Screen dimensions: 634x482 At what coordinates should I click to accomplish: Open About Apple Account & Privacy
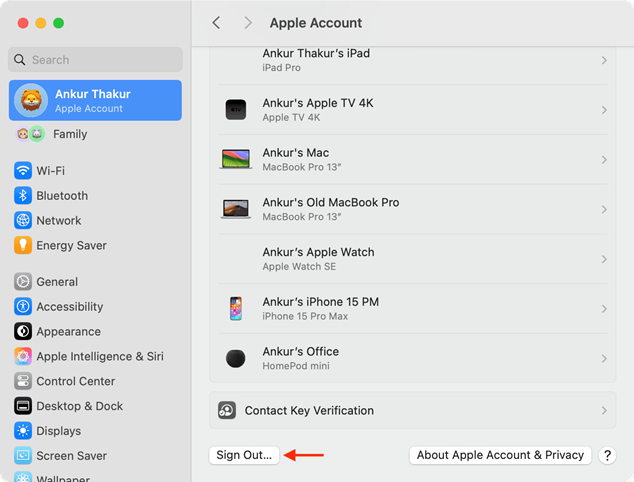[500, 455]
